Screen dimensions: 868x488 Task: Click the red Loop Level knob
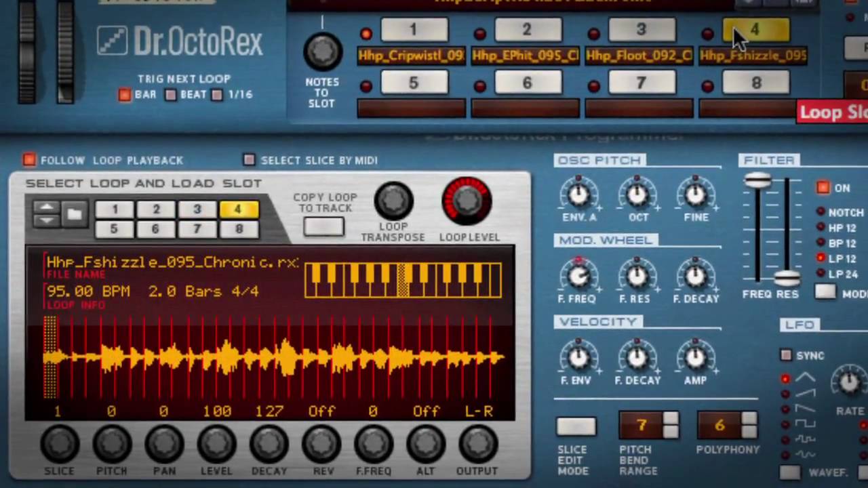pyautogui.click(x=467, y=201)
